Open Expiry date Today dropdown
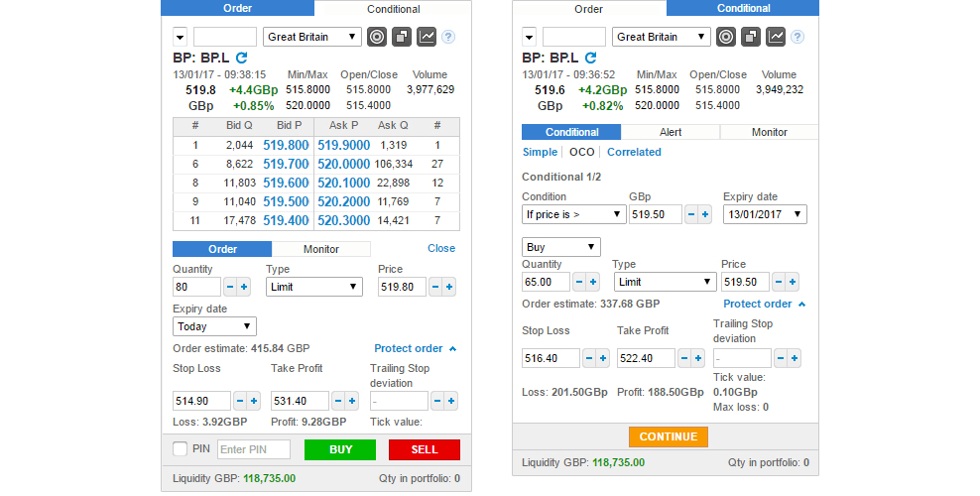 (x=214, y=326)
